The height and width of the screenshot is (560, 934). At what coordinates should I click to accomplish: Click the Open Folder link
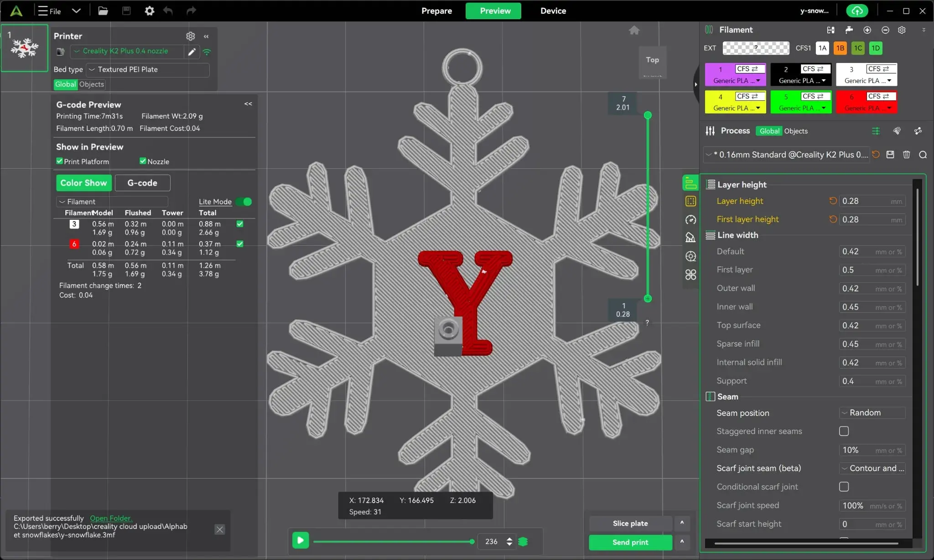point(111,518)
